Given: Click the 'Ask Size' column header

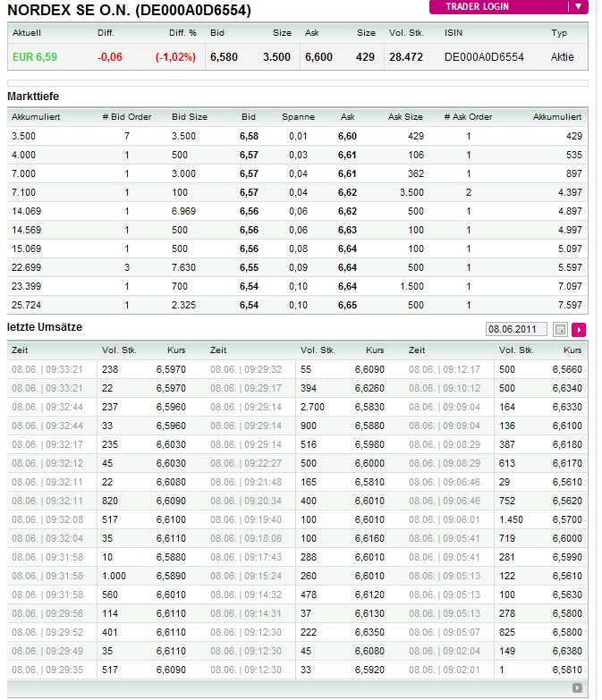Looking at the screenshot, I should (x=405, y=116).
